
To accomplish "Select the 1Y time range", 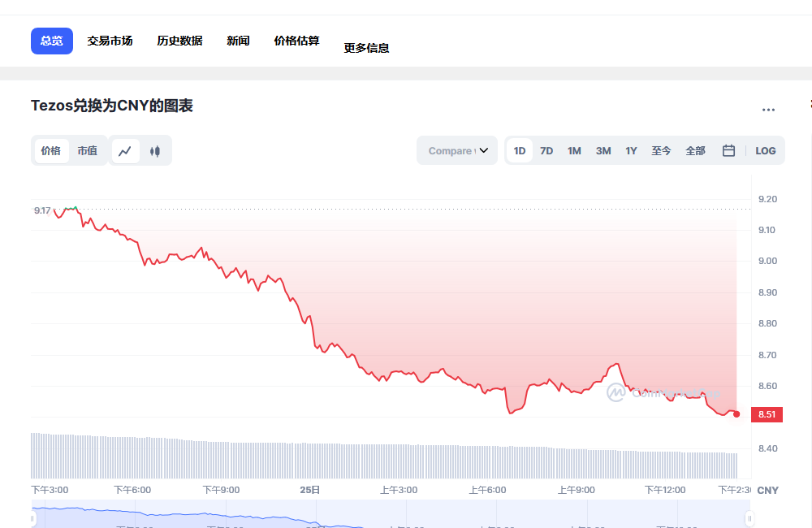I will tap(631, 151).
